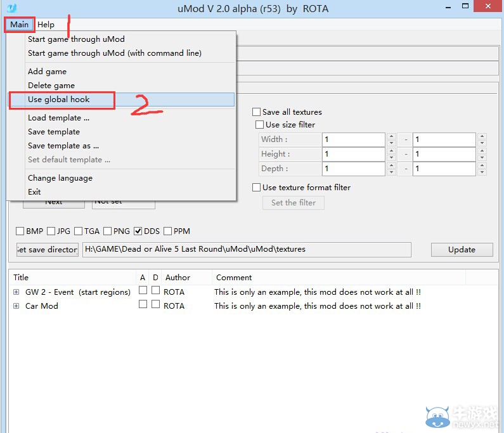Check the PNG format checkbox
This screenshot has height=433, width=504.
[108, 231]
